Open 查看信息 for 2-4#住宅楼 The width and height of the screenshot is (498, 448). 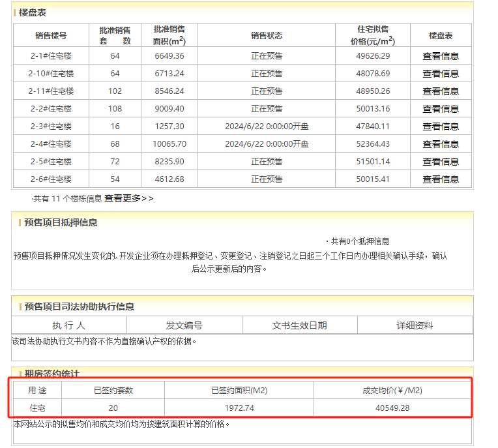click(x=441, y=144)
